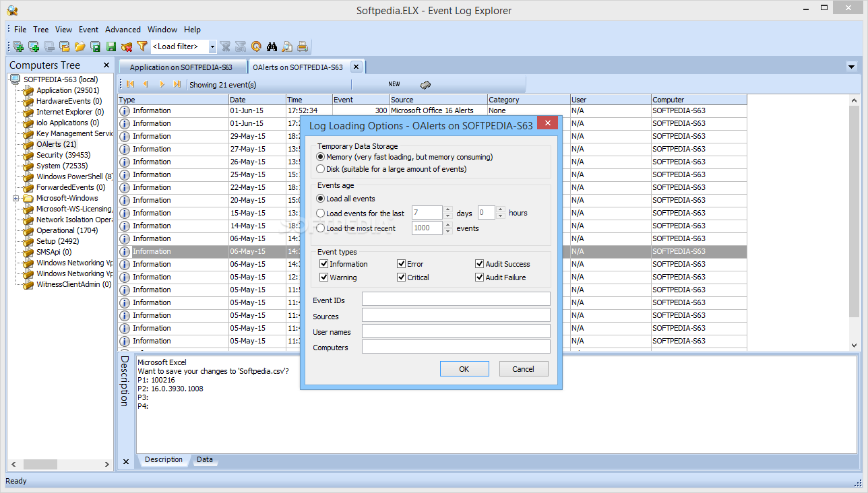Screen dimensions: 868x493
Task: Open the Event menu
Action: (88, 30)
